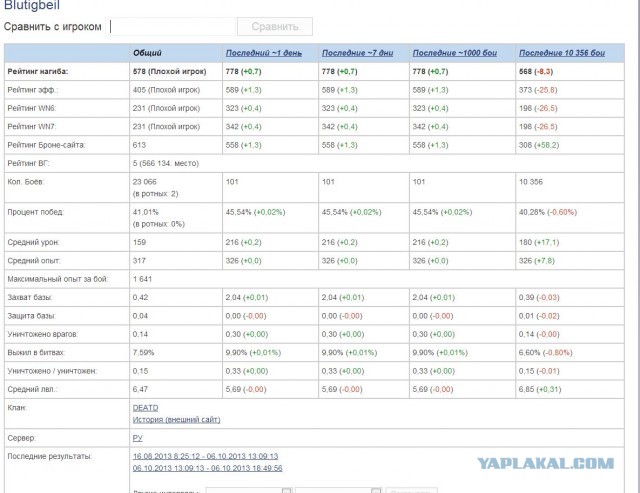
Task: Select the Уничтожено врагов row label
Action: (42, 334)
